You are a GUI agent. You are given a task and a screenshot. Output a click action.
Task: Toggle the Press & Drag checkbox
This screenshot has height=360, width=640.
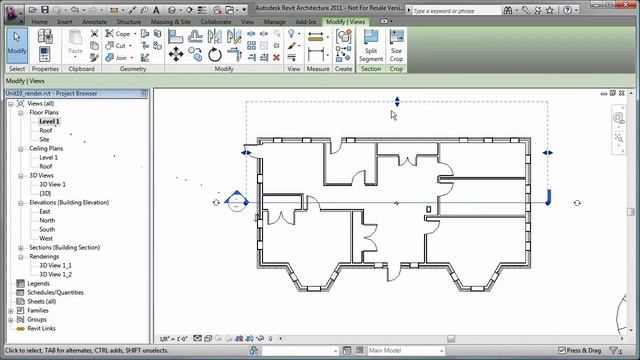coord(562,350)
